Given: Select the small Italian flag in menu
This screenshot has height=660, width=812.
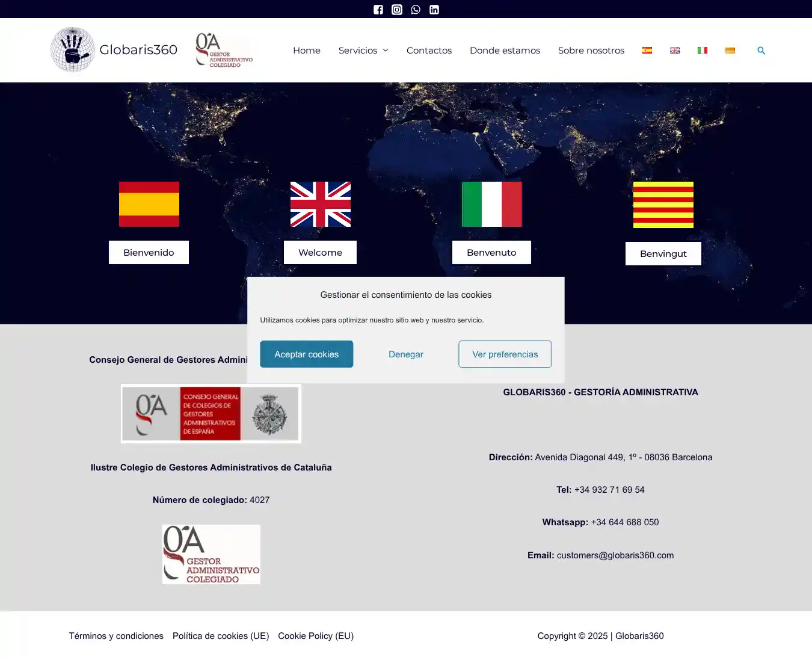Looking at the screenshot, I should [703, 51].
